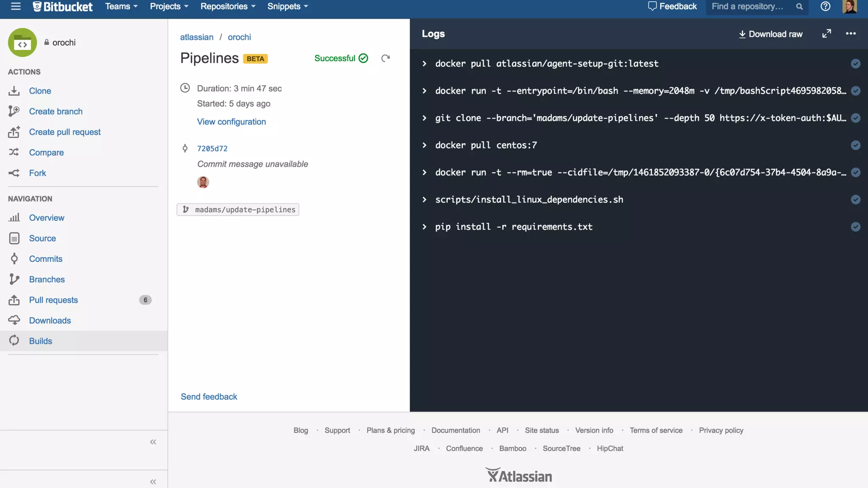Expand the scripts/install_linux_dependencies.sh log step
This screenshot has height=488, width=868.
pos(424,200)
